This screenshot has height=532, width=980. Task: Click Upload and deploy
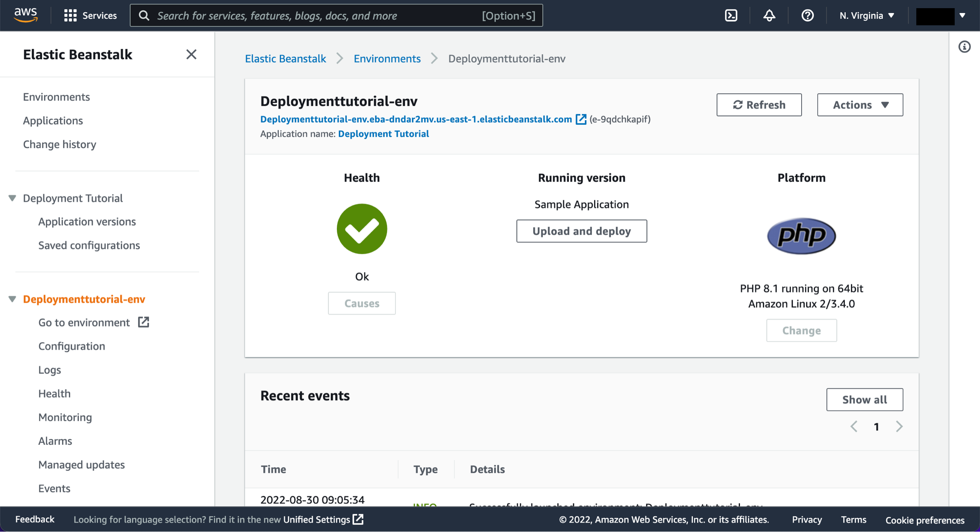581,231
